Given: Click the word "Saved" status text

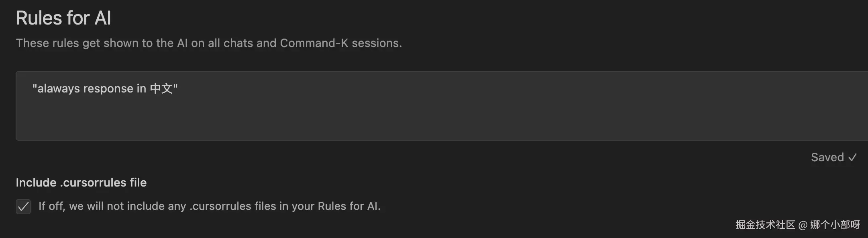Looking at the screenshot, I should (827, 157).
